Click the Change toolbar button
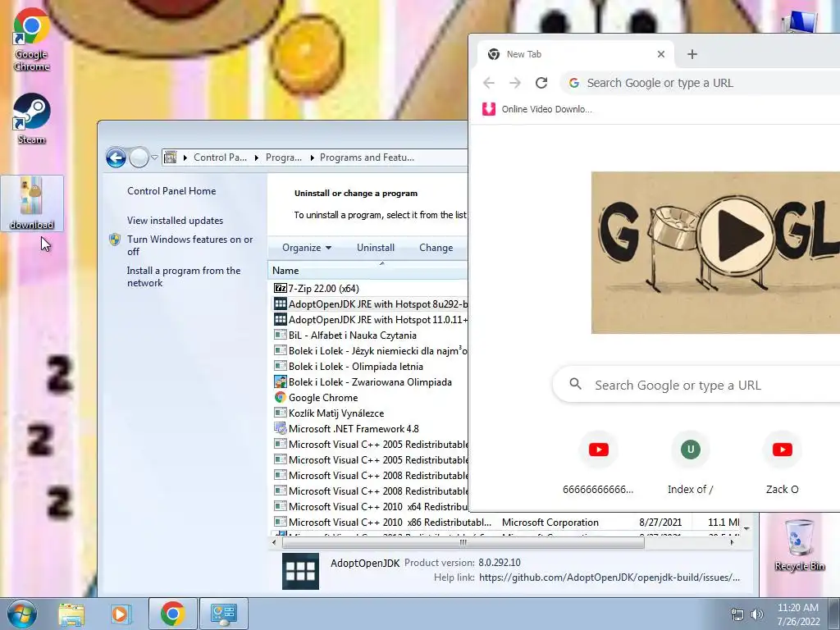Screen dimensions: 840x630 436,248
